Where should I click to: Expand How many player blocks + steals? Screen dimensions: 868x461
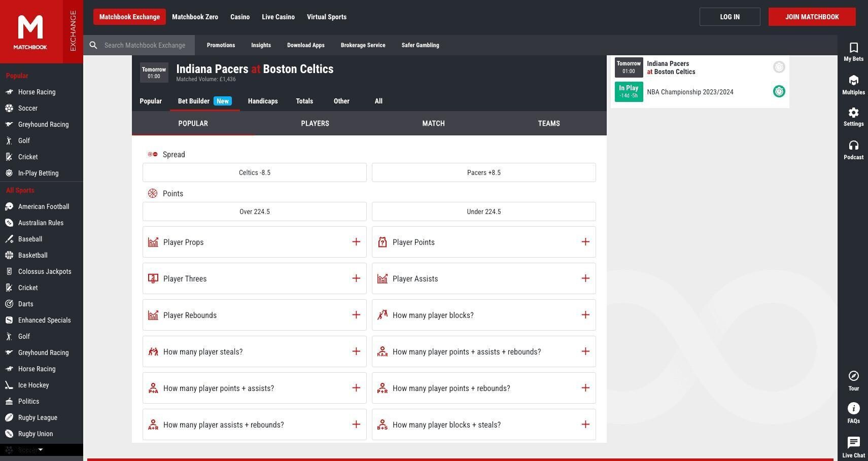(585, 424)
